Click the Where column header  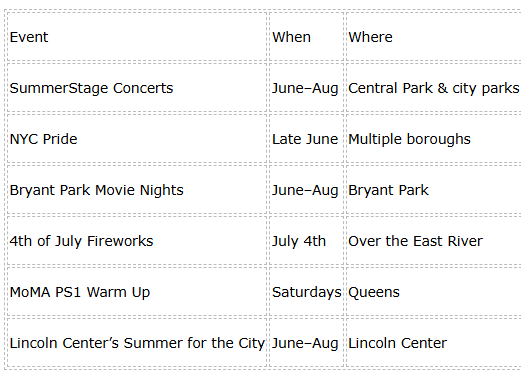[x=434, y=37]
